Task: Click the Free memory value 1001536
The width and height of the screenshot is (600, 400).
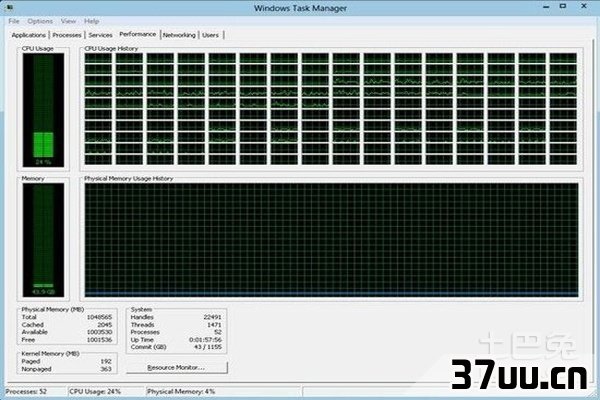Action: tap(99, 340)
